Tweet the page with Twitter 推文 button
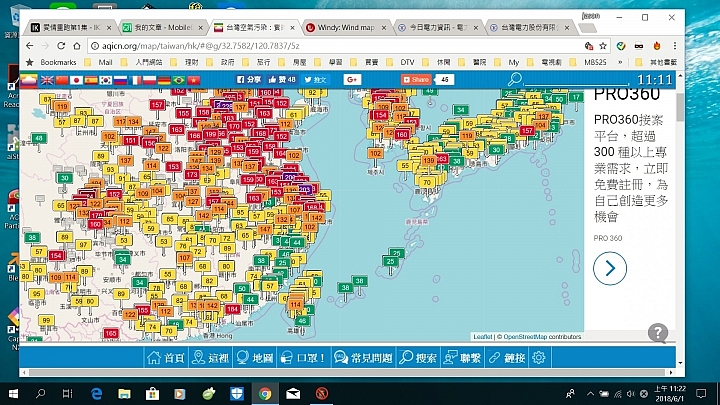 point(315,80)
